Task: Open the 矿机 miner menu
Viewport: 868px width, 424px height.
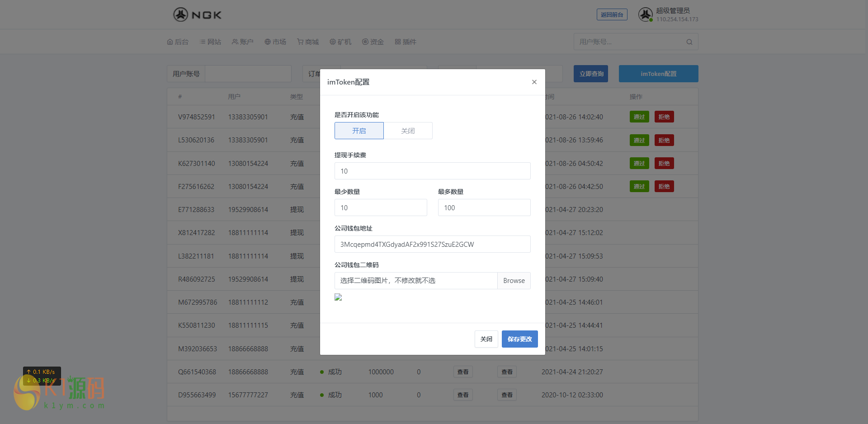Action: 340,42
